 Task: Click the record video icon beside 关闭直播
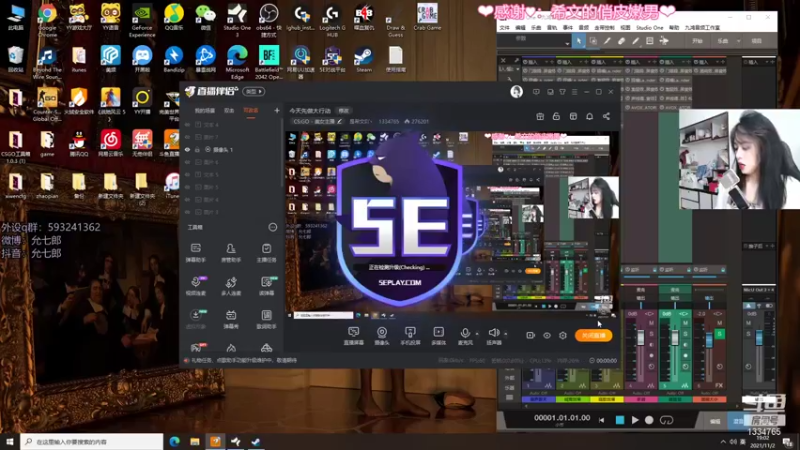(530, 336)
